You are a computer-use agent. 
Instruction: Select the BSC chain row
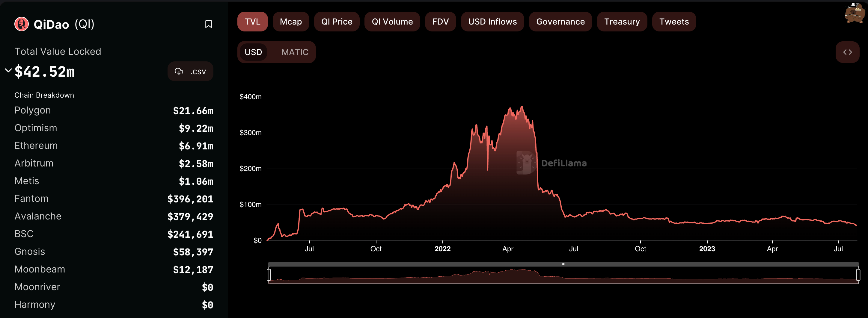(x=114, y=234)
